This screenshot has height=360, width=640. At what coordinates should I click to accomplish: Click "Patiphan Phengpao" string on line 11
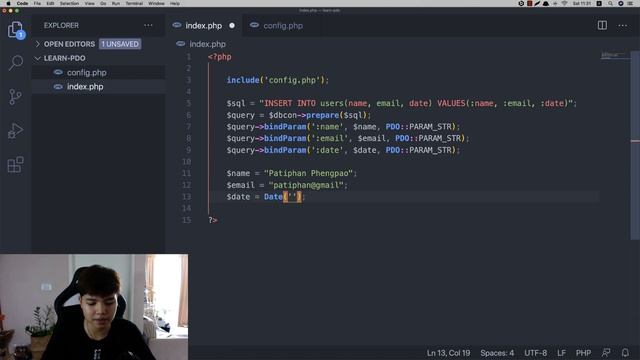308,173
